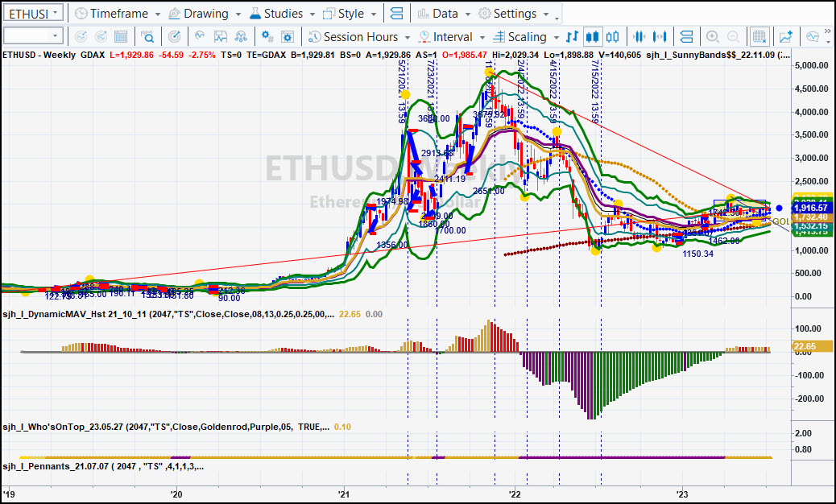This screenshot has width=836, height=504.
Task: Expand the Style dropdown arrow
Action: (374, 14)
